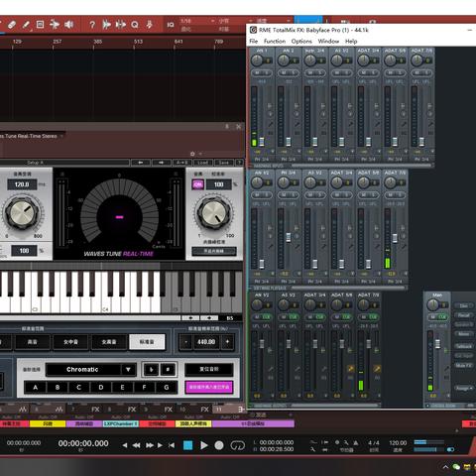Select the Paint pencil tool
Viewport: 476px width, 476px height.
[26, 24]
